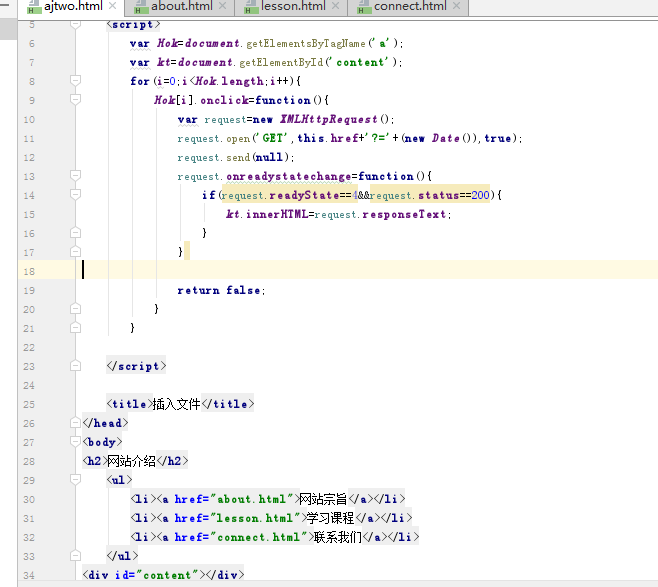The width and height of the screenshot is (658, 587).
Task: Click line number 18 in the gutter
Action: [29, 271]
